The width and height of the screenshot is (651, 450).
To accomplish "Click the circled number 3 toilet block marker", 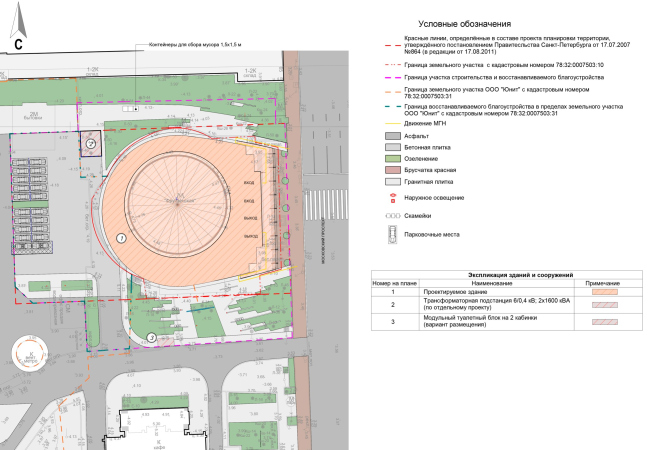I will (150, 338).
